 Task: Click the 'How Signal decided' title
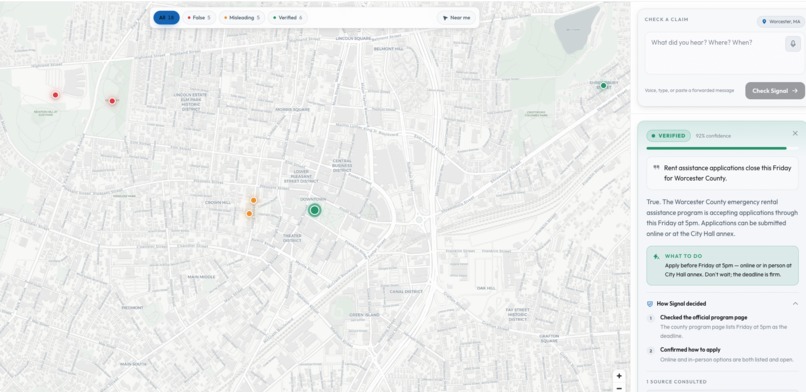(x=681, y=304)
